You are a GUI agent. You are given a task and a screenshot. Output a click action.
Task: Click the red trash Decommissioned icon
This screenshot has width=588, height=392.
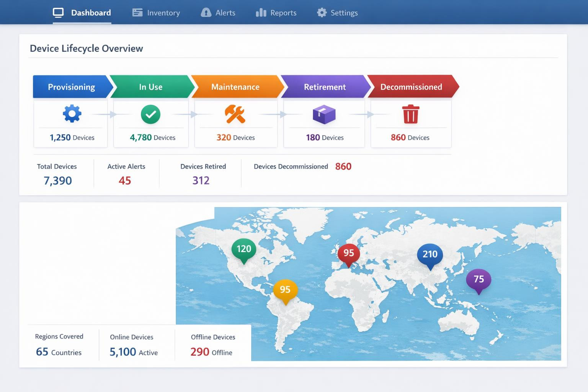tap(410, 114)
